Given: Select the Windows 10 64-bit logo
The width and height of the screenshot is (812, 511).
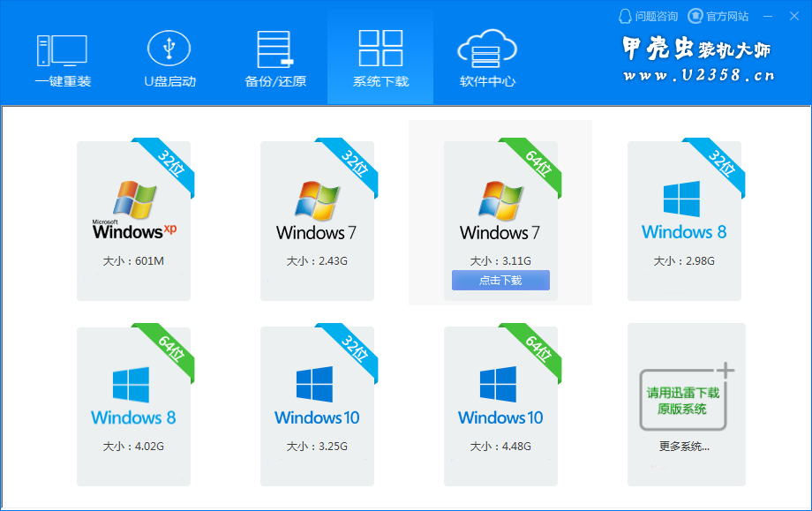Looking at the screenshot, I should 500,396.
